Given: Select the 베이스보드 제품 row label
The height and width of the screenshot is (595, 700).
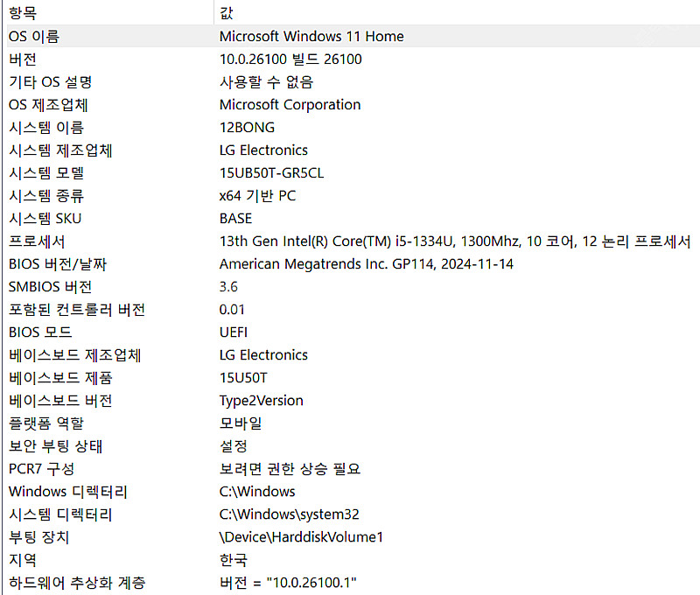Looking at the screenshot, I should tap(60, 378).
